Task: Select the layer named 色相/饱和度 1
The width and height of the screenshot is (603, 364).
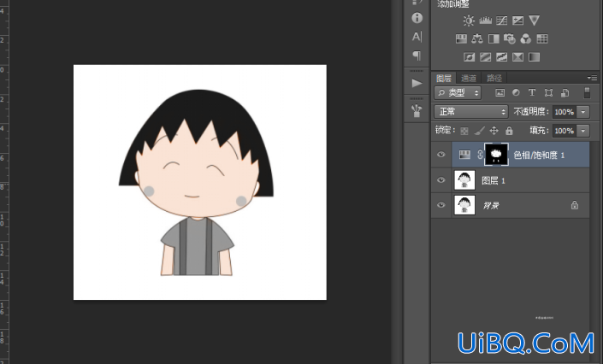Action: [539, 155]
